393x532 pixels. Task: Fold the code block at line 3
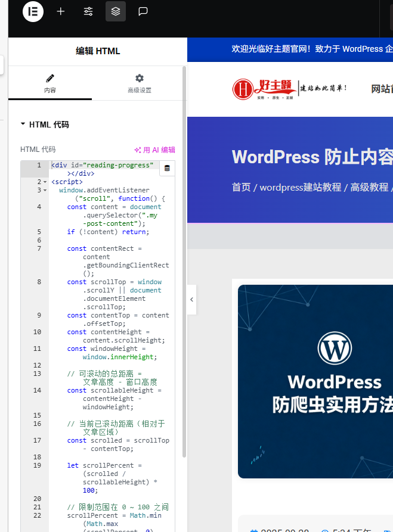[45, 190]
